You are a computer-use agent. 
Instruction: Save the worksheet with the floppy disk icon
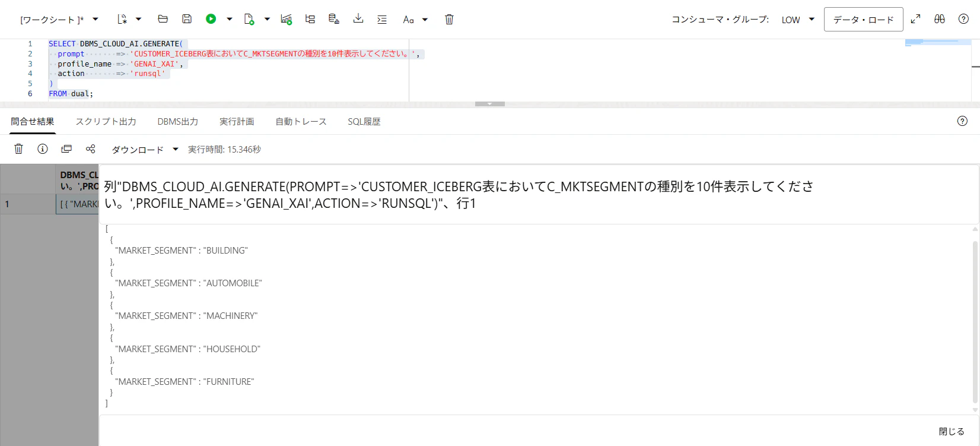pyautogui.click(x=187, y=19)
